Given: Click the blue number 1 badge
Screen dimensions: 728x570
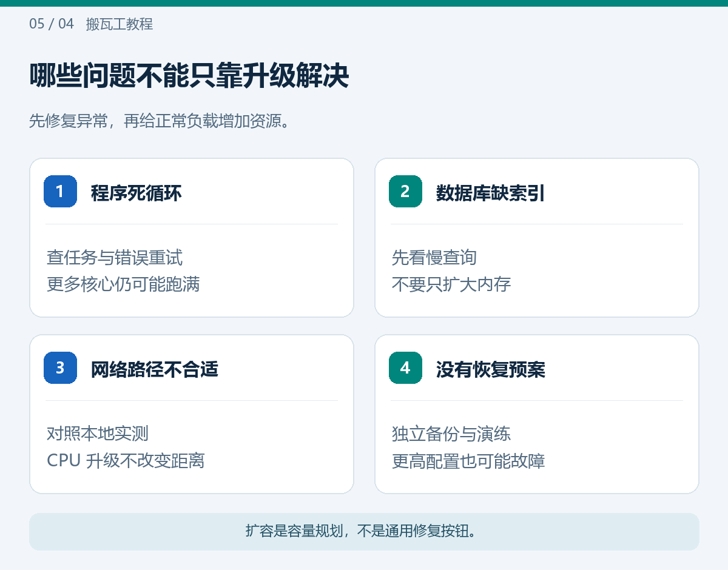Looking at the screenshot, I should [x=60, y=192].
